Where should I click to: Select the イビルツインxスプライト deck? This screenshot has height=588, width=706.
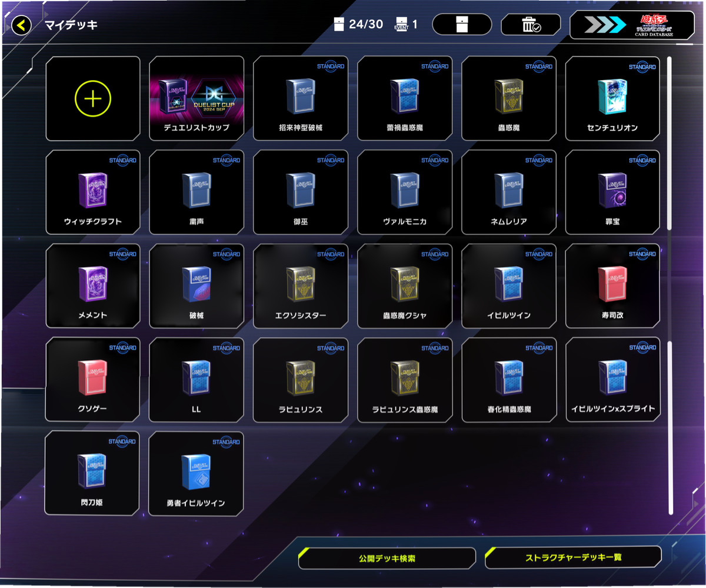[612, 380]
